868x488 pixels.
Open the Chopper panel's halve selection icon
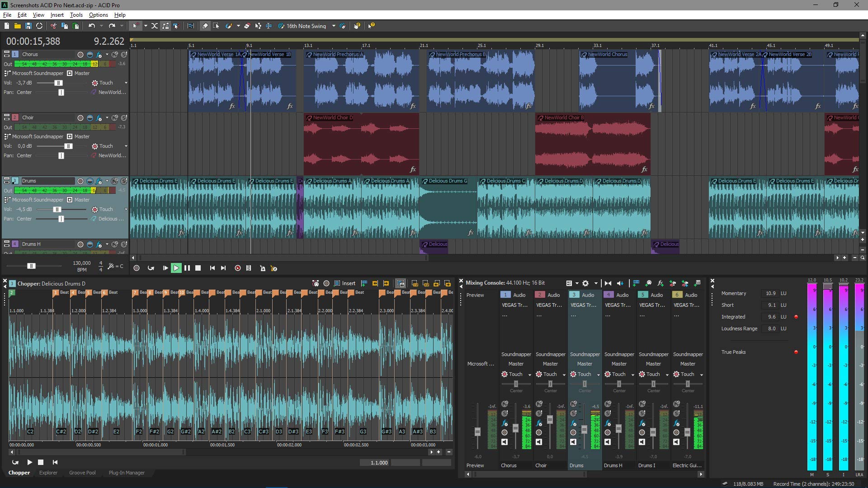(x=415, y=283)
